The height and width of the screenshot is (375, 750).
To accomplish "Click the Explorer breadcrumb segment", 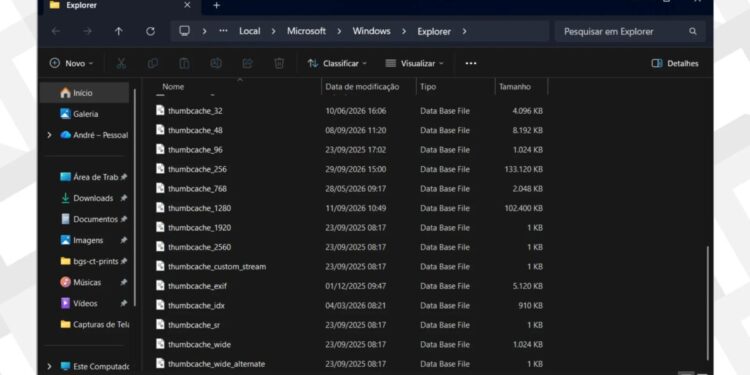I will (434, 32).
